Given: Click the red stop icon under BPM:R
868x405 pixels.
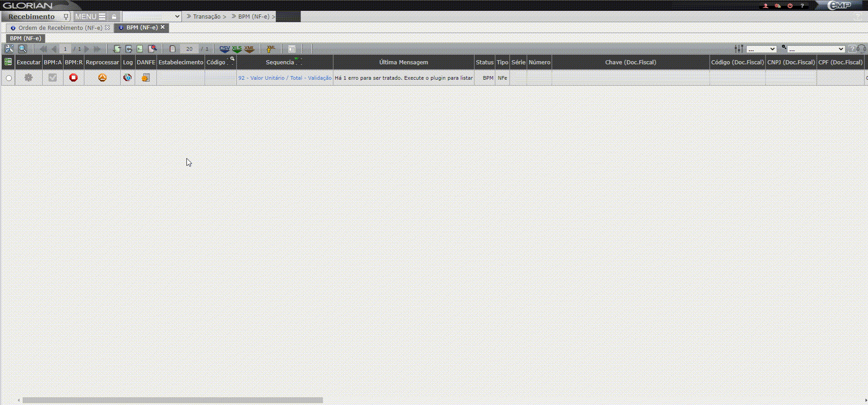Looking at the screenshot, I should [x=73, y=78].
